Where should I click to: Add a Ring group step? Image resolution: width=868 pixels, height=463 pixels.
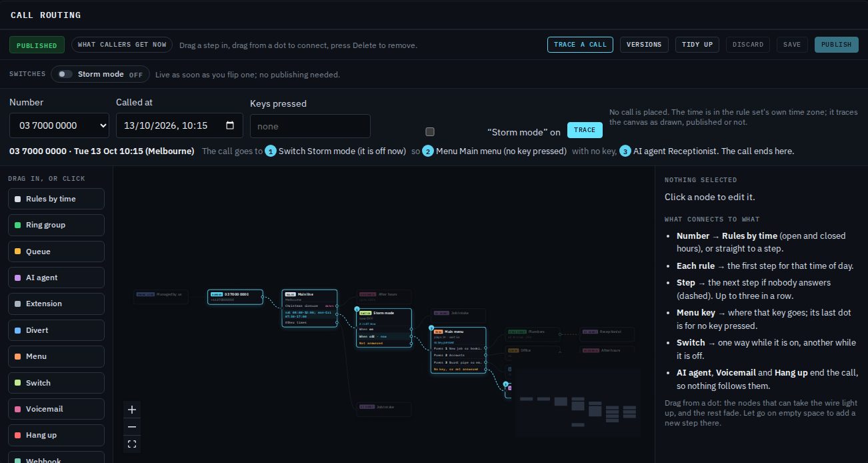[57, 225]
